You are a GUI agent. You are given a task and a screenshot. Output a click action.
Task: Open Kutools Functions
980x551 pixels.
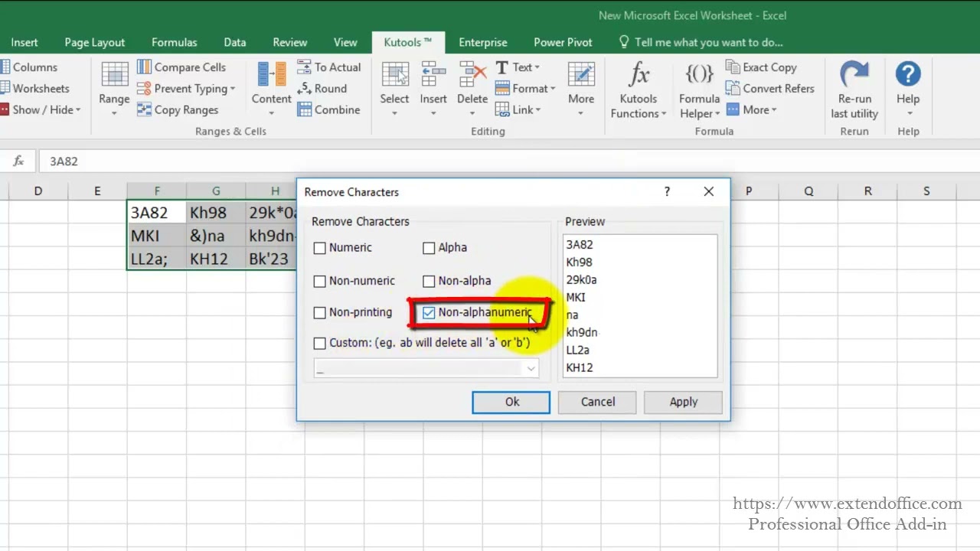pyautogui.click(x=639, y=90)
